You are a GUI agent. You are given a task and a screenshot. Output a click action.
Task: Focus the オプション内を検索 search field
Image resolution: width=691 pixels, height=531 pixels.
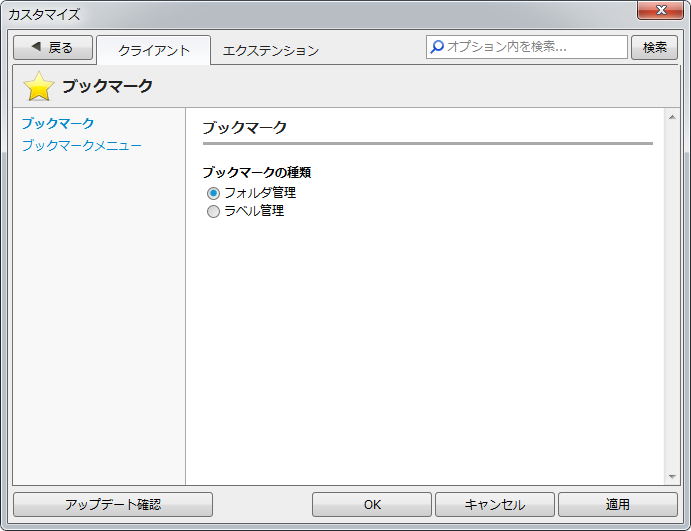coord(527,47)
